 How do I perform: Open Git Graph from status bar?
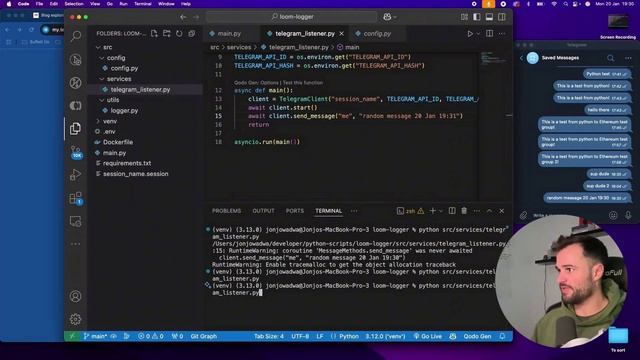click(204, 336)
